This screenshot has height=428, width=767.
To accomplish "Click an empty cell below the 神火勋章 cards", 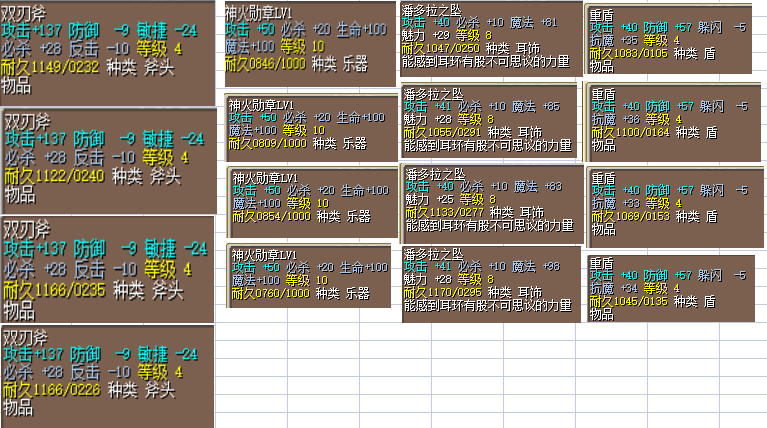I will point(312,360).
